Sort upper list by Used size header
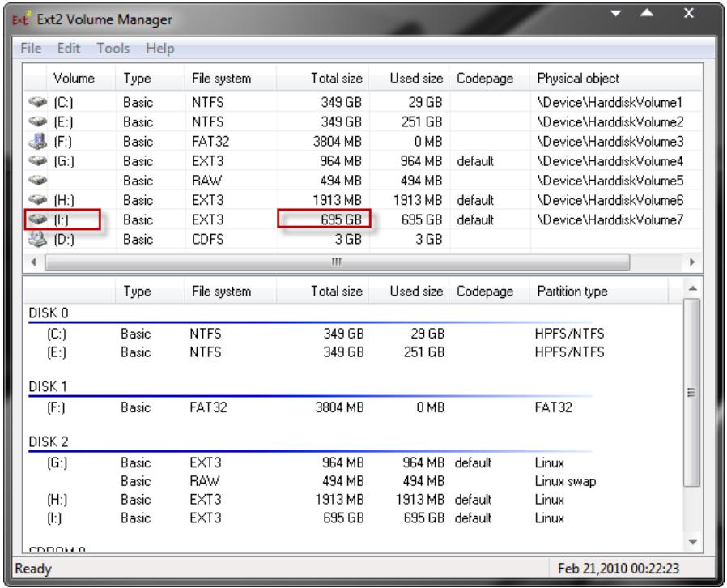 click(x=409, y=78)
